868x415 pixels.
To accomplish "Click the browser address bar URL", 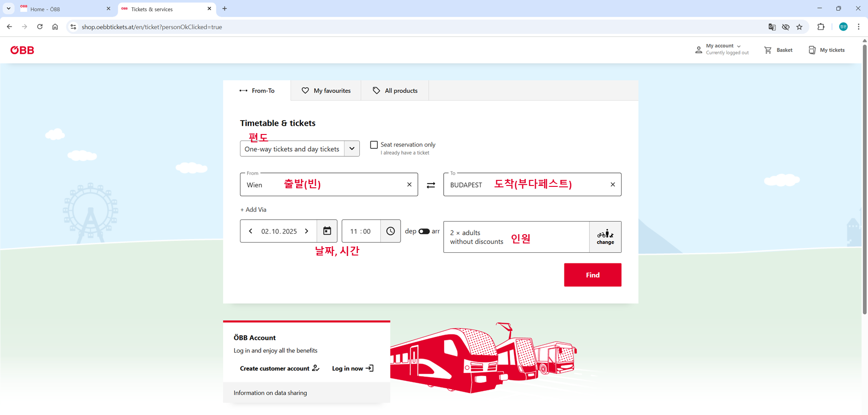I will (152, 27).
